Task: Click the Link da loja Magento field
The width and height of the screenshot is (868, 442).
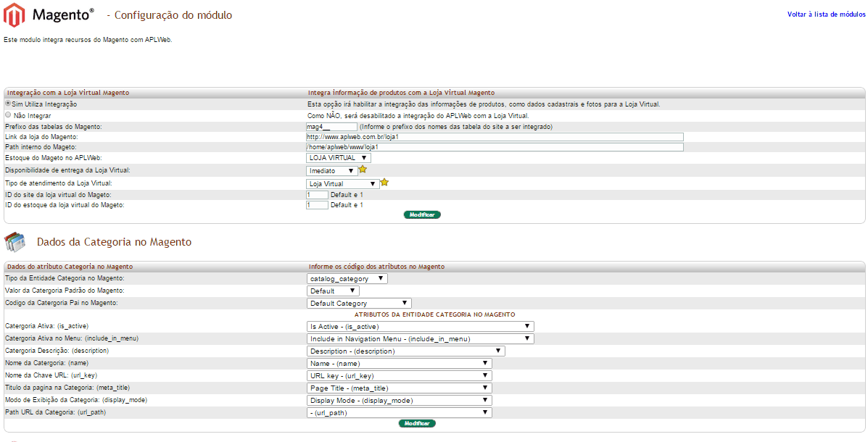Action: coord(495,137)
